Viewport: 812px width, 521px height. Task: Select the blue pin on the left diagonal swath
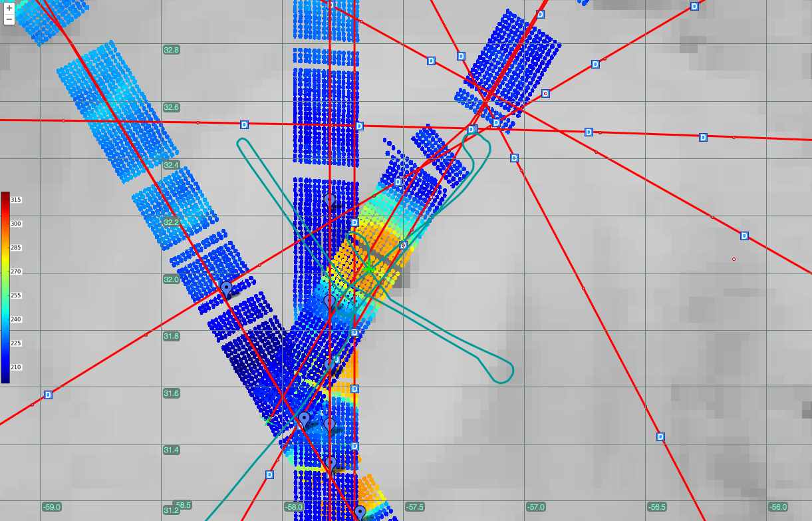click(x=226, y=289)
